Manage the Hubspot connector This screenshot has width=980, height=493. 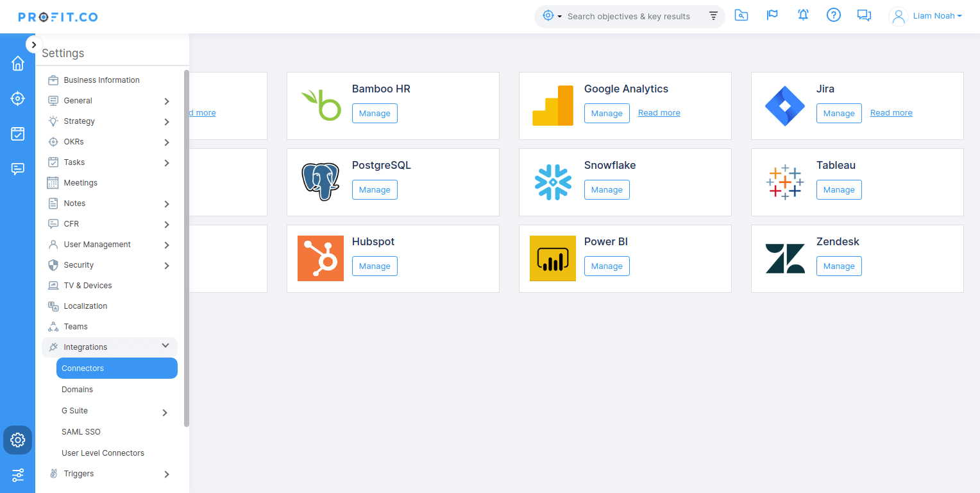coord(375,266)
